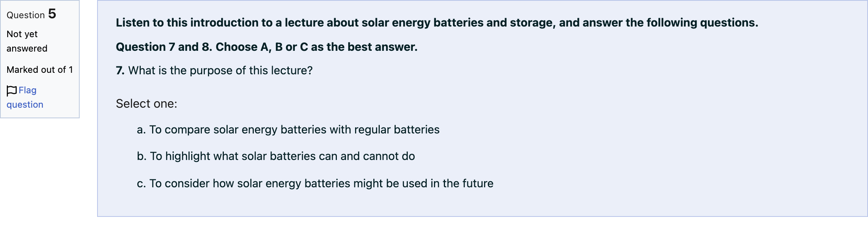Click the large number 5 beside Question

52,14
